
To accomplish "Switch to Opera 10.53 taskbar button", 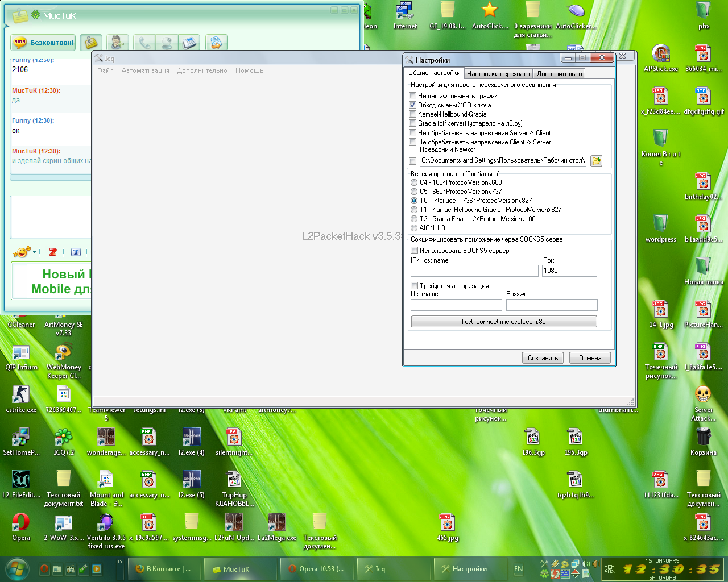I will [316, 569].
